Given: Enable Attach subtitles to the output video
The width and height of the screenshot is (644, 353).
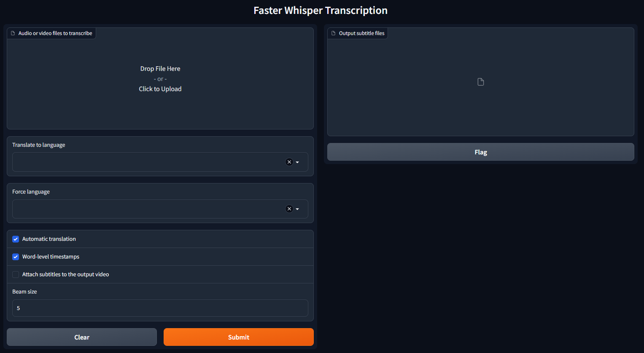Looking at the screenshot, I should tap(16, 275).
